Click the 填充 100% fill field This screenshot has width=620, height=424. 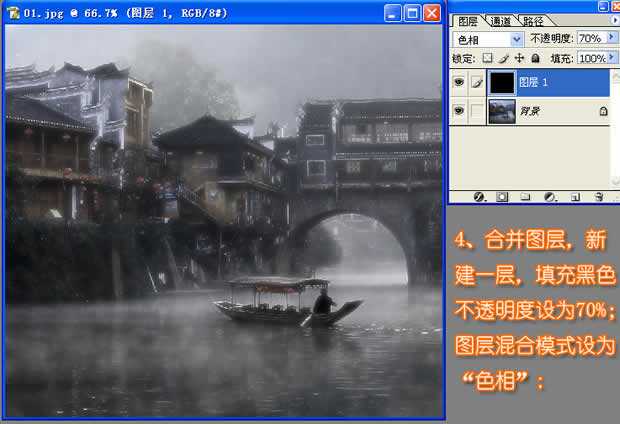coord(592,58)
